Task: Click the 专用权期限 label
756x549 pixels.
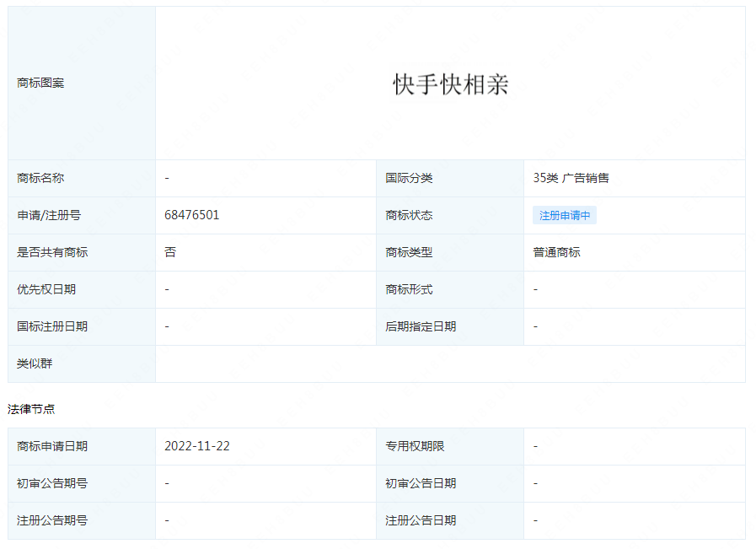Action: [x=415, y=446]
